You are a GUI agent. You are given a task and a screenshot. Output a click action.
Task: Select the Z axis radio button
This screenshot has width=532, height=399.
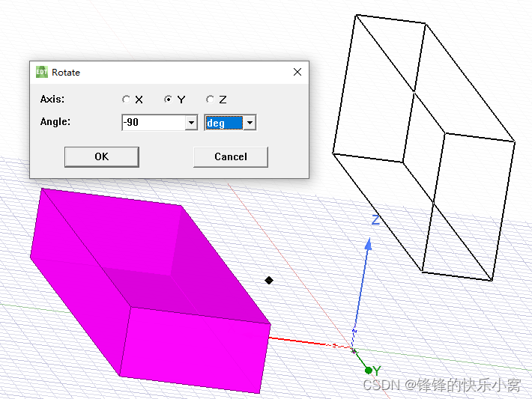210,100
